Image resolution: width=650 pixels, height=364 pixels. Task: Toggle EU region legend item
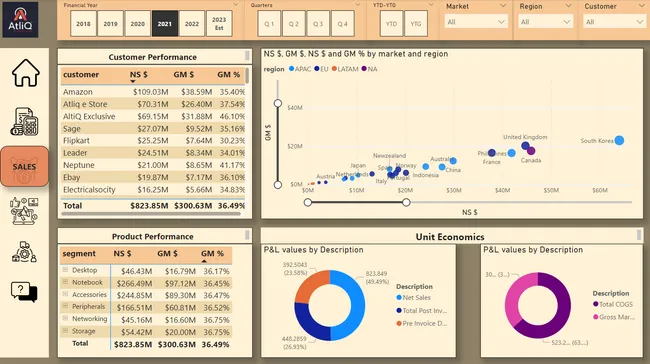point(321,69)
